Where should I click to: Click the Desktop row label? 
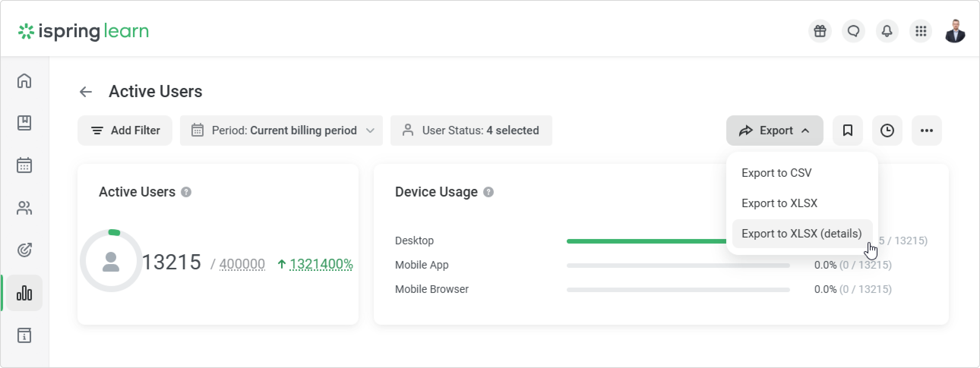click(x=414, y=241)
